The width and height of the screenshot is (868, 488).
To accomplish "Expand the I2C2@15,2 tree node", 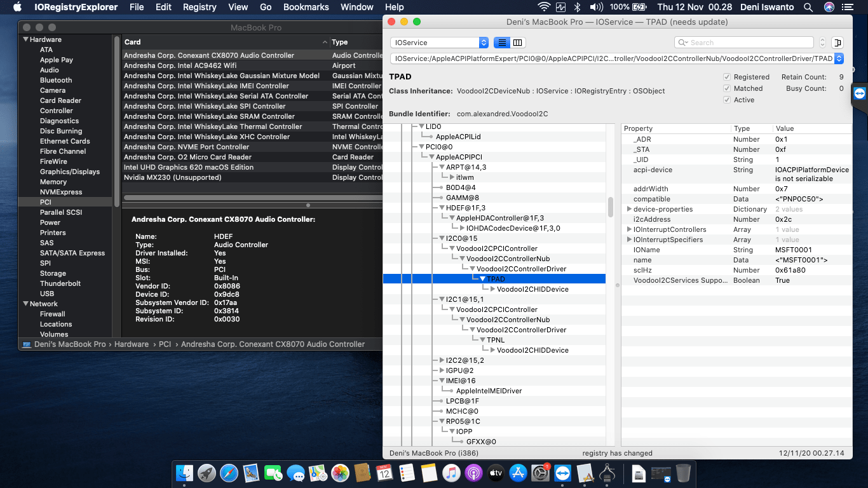I will coord(442,360).
